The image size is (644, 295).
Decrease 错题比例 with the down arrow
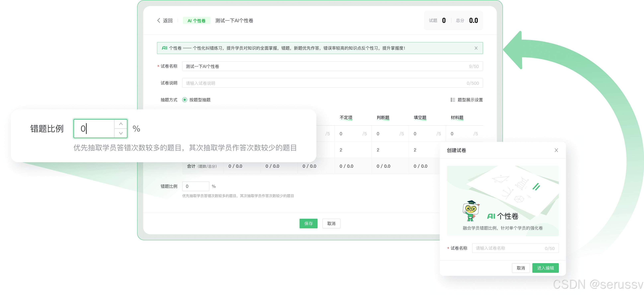click(x=121, y=133)
